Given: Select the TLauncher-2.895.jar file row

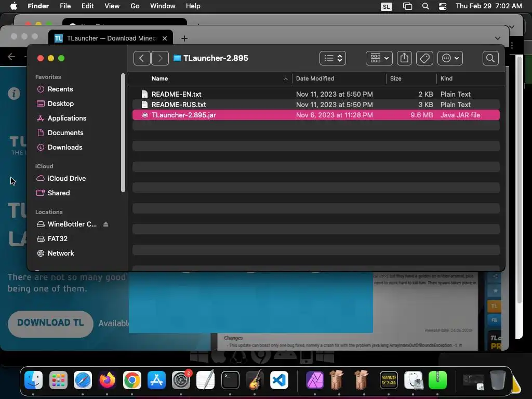Looking at the screenshot, I should click(316, 115).
